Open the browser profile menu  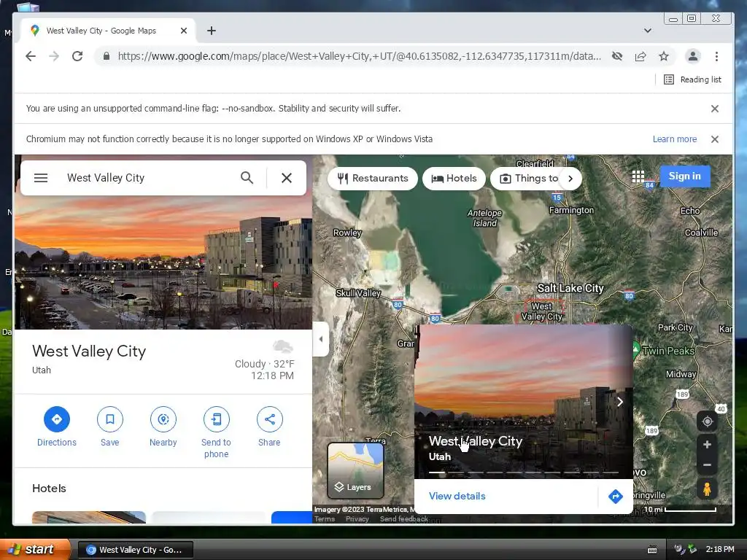[x=693, y=56]
